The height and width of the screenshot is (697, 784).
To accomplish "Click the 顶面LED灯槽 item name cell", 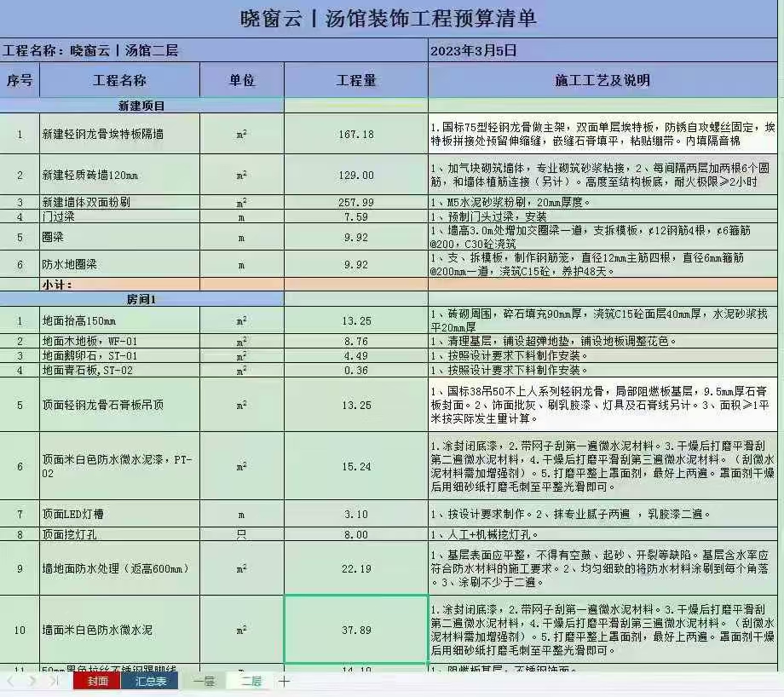I will [x=119, y=515].
